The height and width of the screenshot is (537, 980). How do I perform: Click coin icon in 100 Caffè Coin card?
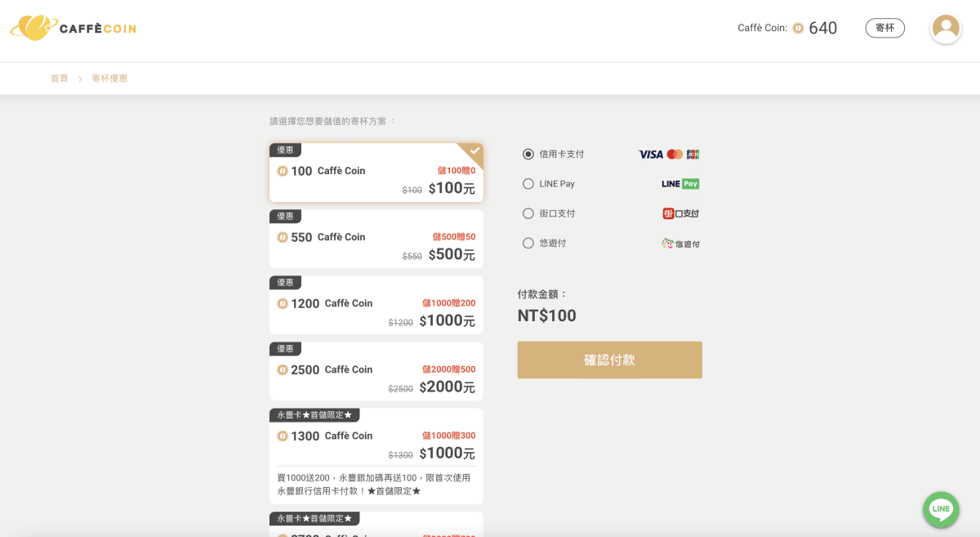click(x=283, y=171)
